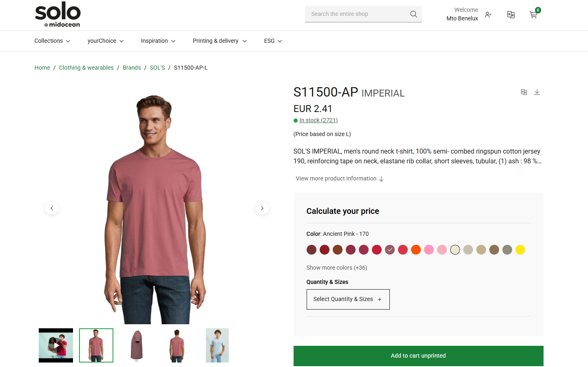Show next product image arrow
Image resolution: width=588 pixels, height=367 pixels.
click(262, 208)
